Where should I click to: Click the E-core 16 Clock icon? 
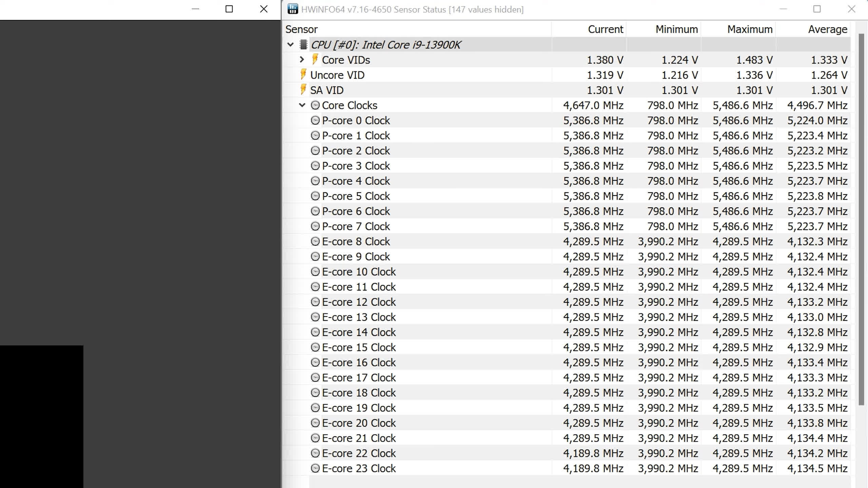(315, 362)
